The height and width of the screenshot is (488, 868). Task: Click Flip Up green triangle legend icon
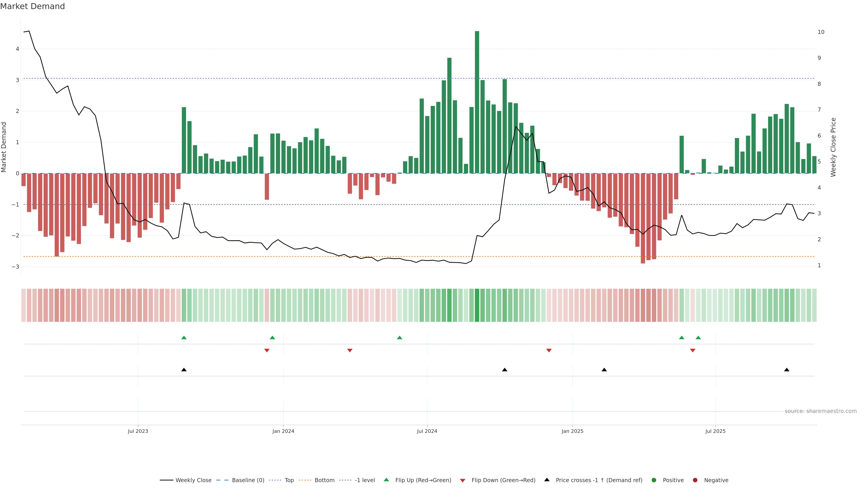point(387,480)
